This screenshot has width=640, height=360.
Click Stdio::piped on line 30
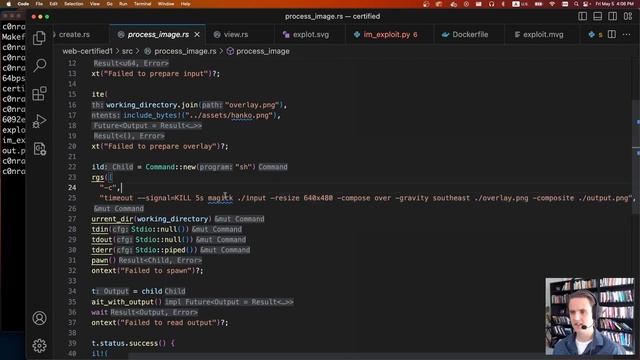pos(160,250)
